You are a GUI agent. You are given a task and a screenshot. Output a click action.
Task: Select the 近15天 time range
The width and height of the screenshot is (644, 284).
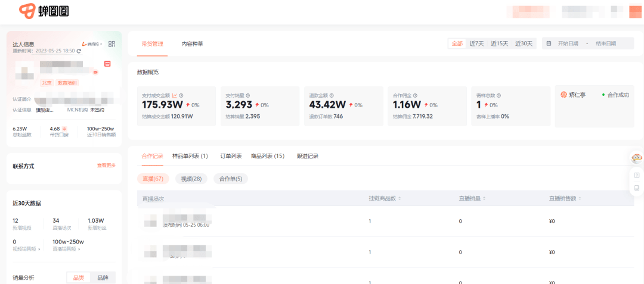[500, 43]
